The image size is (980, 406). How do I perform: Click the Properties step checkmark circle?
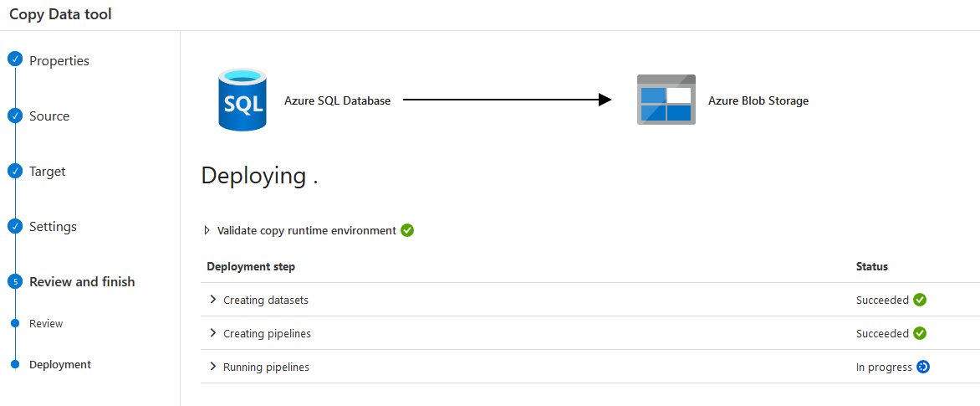(x=14, y=60)
